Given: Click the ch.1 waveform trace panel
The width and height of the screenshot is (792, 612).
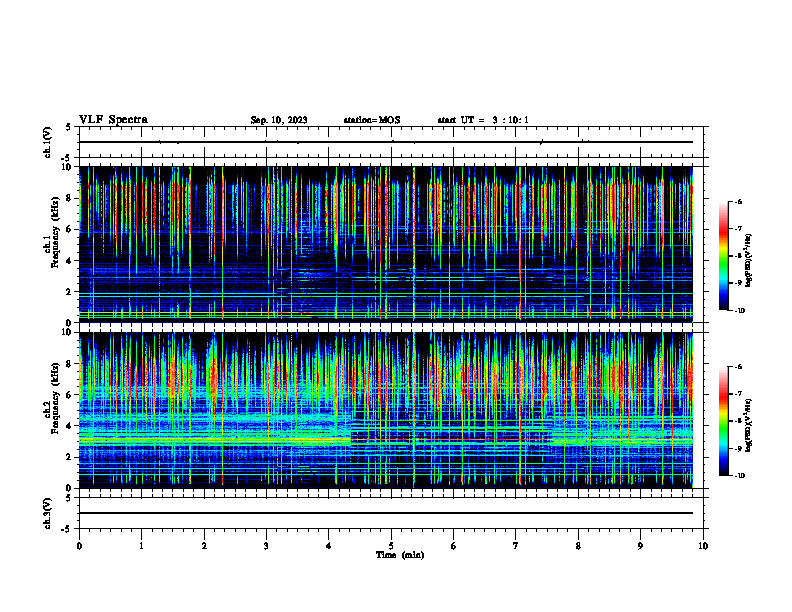Looking at the screenshot, I should coord(391,142).
